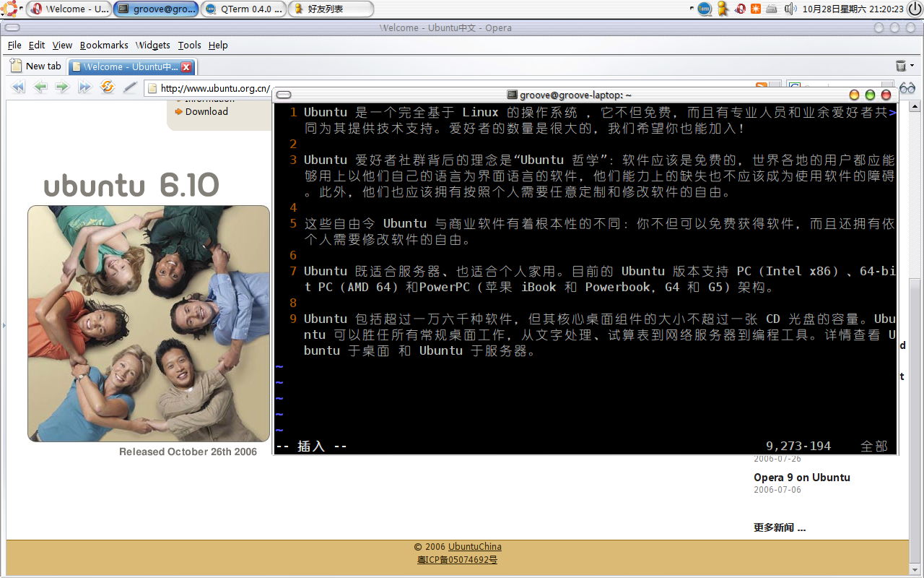Image resolution: width=924 pixels, height=578 pixels.
Task: Switch to 'groove@gro...' terminal taskbar button
Action: [156, 9]
